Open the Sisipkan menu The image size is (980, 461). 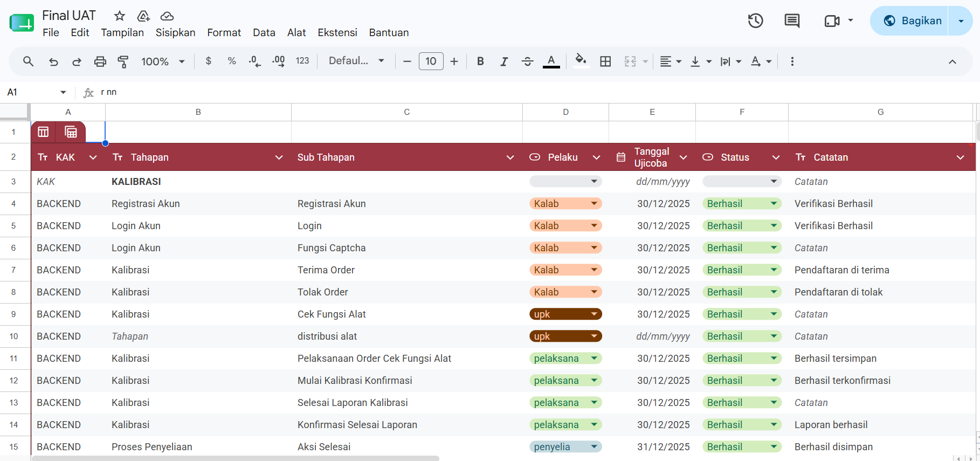click(x=175, y=32)
